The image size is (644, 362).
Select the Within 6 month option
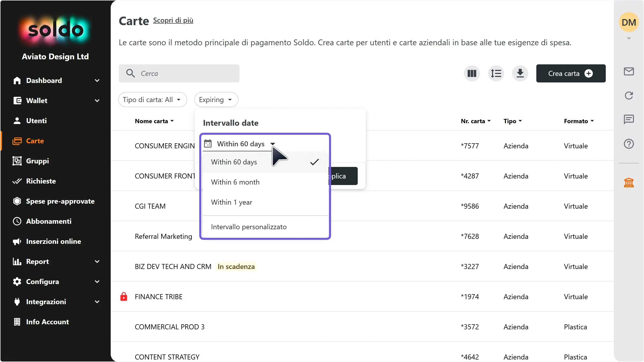pos(265,182)
